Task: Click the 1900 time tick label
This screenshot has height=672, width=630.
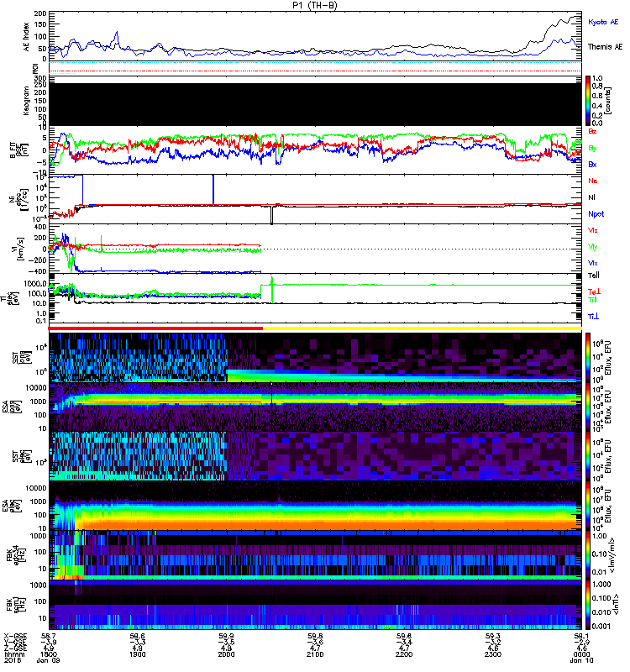Action: click(137, 654)
